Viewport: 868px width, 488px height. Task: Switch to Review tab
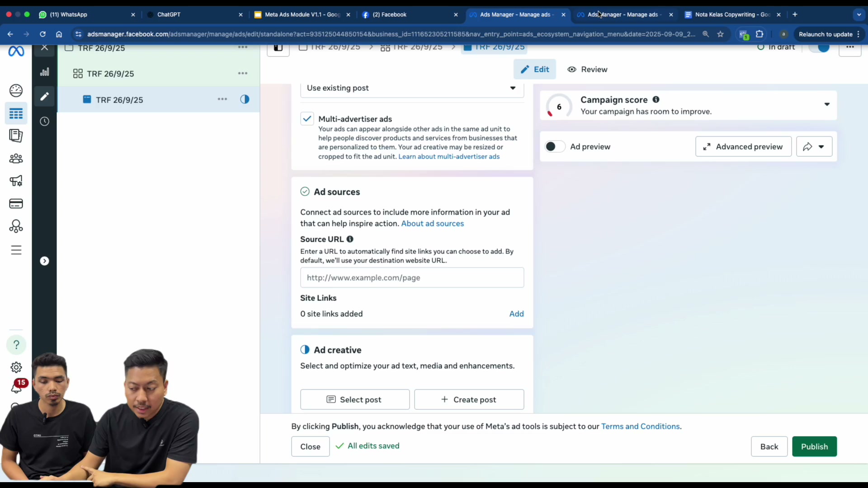tap(587, 69)
